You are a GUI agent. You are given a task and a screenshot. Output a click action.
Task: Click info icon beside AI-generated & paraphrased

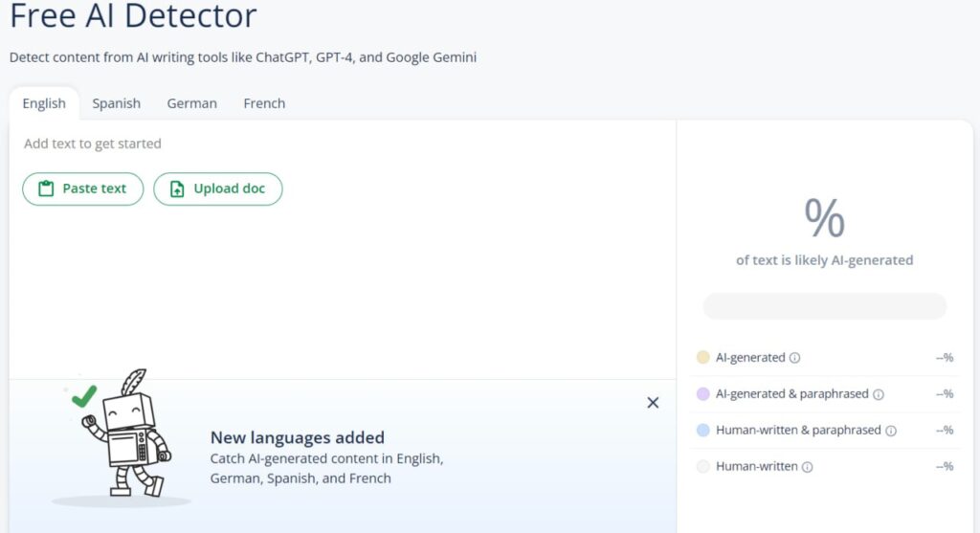[x=879, y=394]
